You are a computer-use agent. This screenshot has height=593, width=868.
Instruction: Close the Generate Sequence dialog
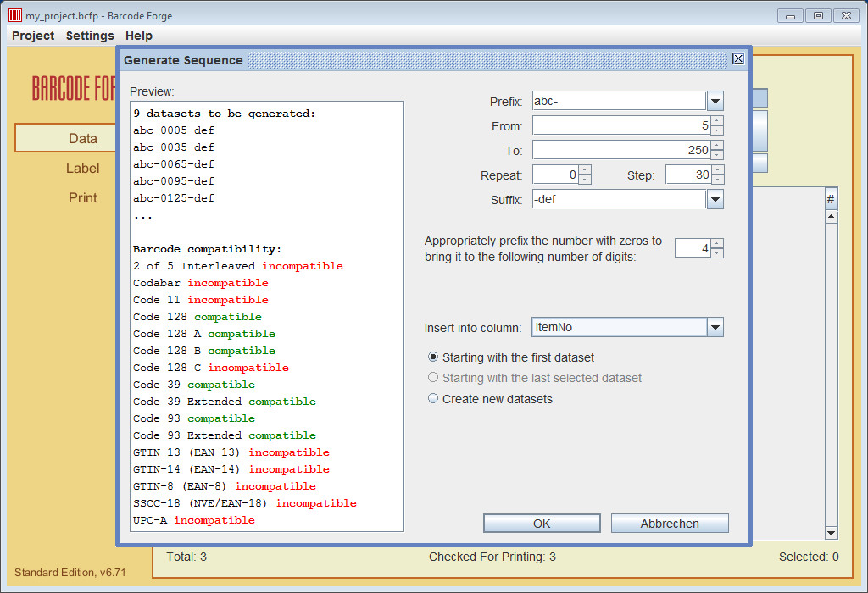coord(737,58)
